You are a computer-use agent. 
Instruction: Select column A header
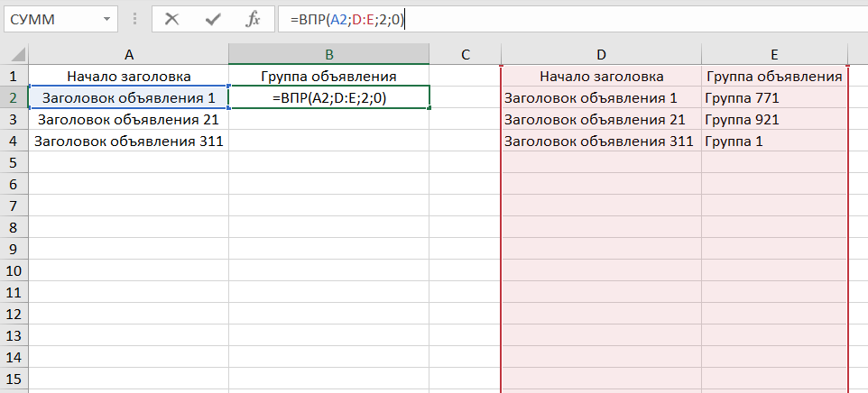[129, 55]
